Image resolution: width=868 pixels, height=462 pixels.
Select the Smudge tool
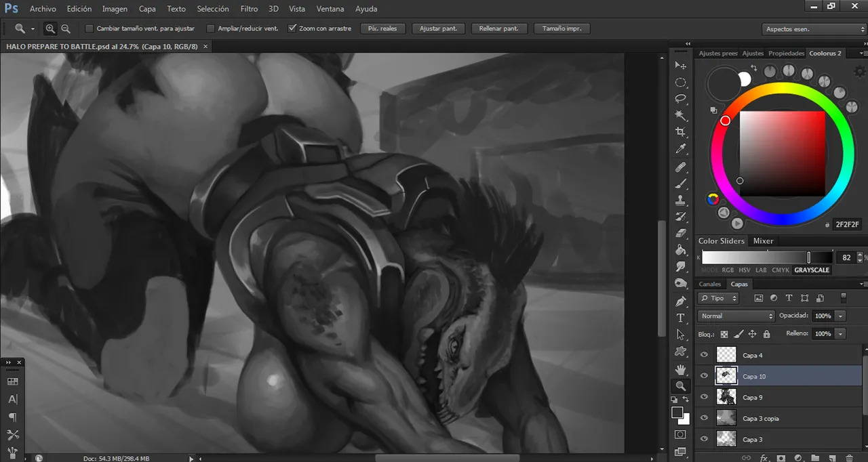[681, 267]
